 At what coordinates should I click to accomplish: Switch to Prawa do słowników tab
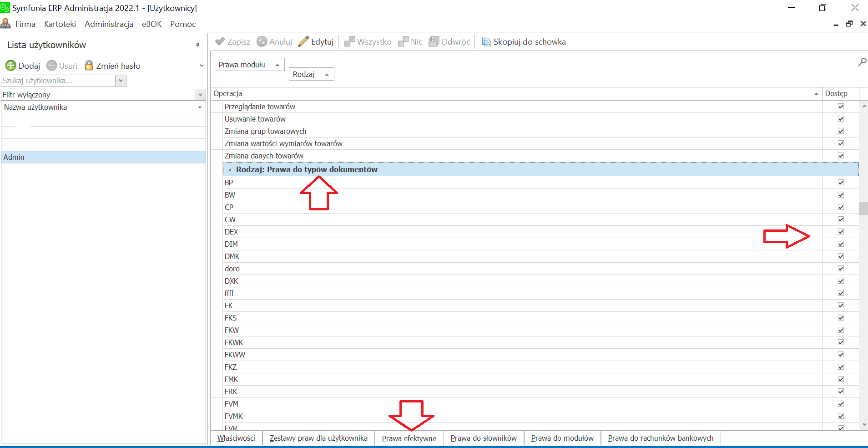pos(483,438)
